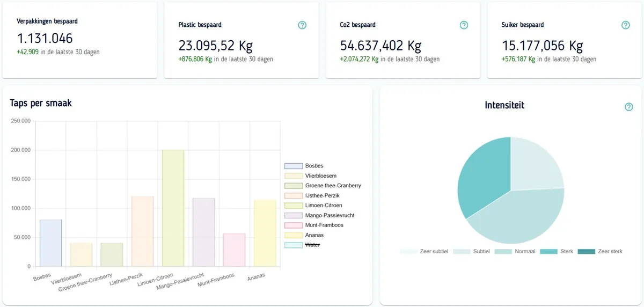Click the Verpakkingen bespaard value 1.131.046

pos(45,39)
